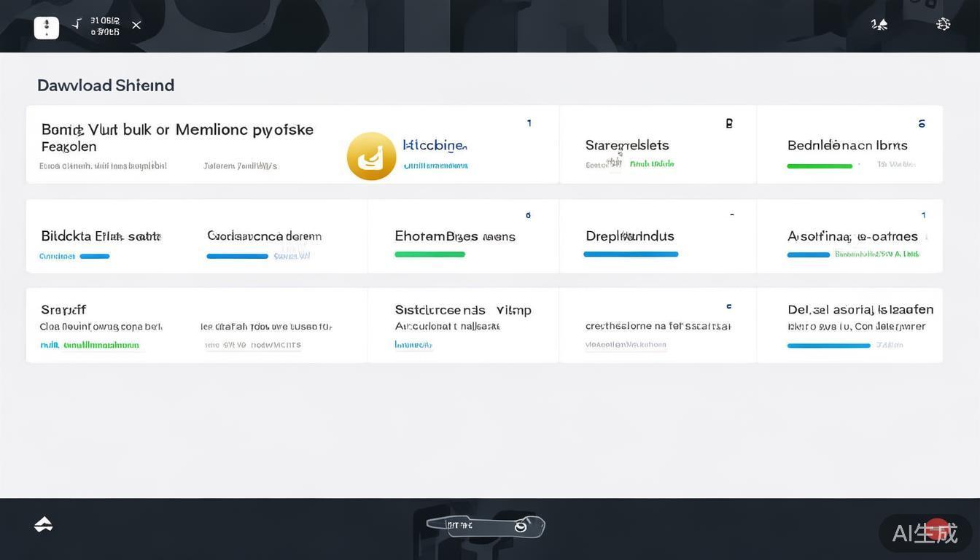Viewport: 980px width, 560px height.
Task: Click the upward chevron icon in bottom-left
Action: tap(43, 524)
